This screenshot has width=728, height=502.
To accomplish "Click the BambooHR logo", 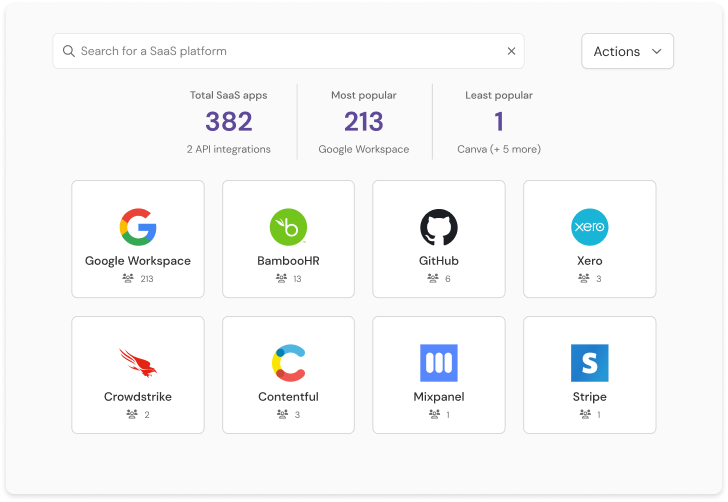I will pyautogui.click(x=288, y=227).
